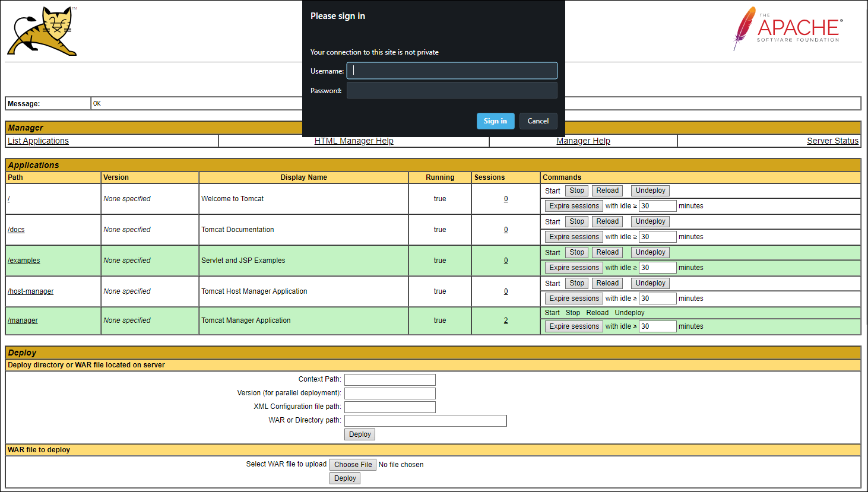Undeploy the /examples application
The image size is (868, 492).
650,252
